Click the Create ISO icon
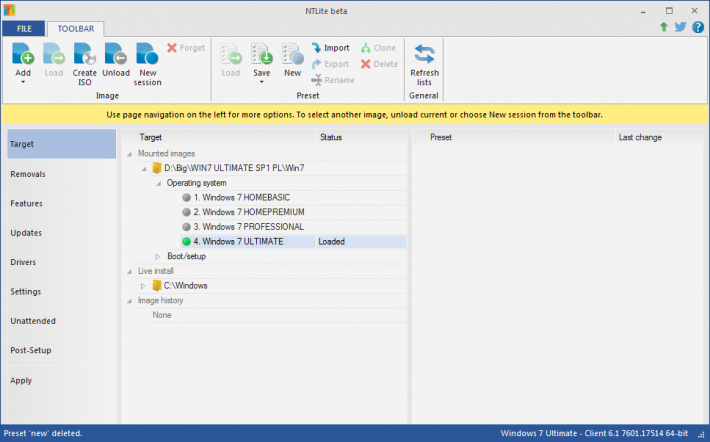This screenshot has width=710, height=442. coord(85,54)
